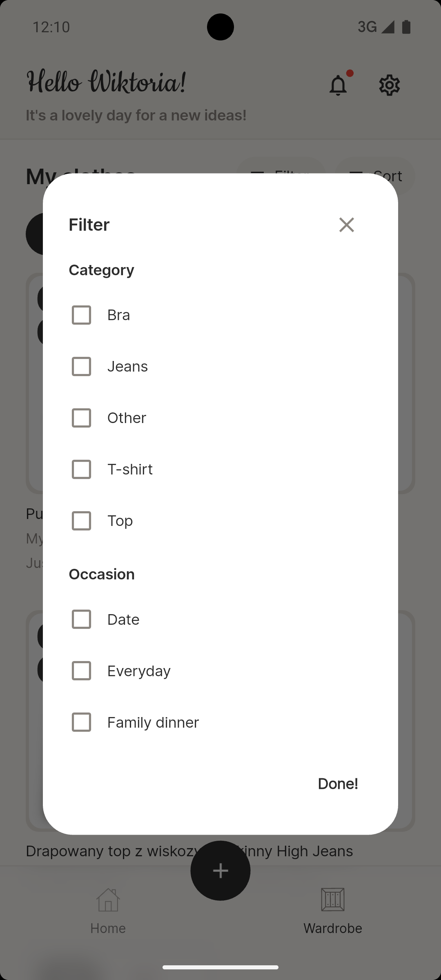Select the Family dinner occasion

point(81,722)
